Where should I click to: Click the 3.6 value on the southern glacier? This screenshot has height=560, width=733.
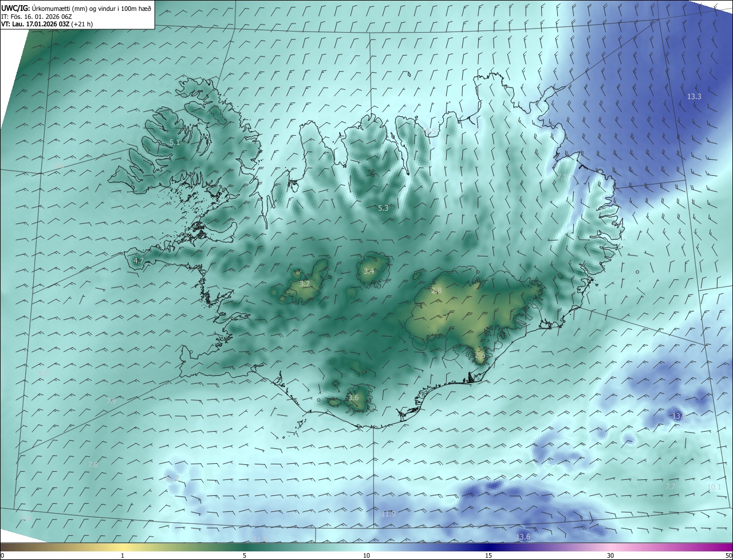[353, 397]
